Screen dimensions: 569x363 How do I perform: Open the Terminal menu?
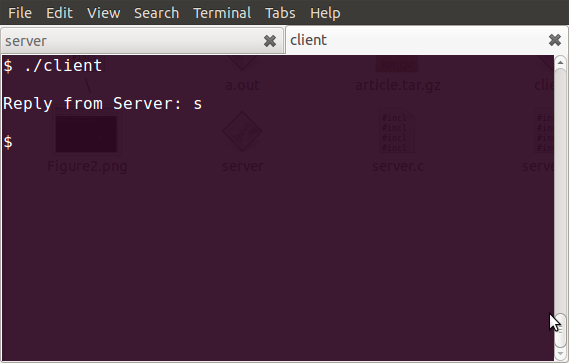click(x=222, y=13)
